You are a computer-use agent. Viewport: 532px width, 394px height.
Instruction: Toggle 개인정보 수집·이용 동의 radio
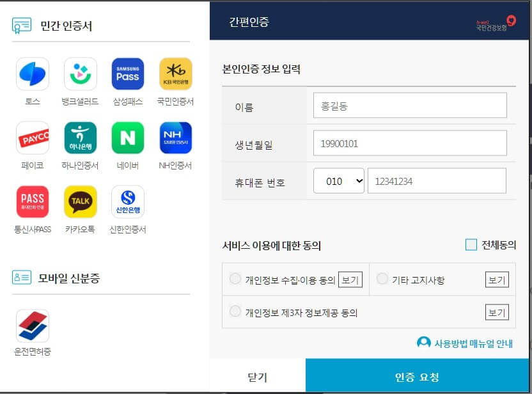(x=235, y=279)
